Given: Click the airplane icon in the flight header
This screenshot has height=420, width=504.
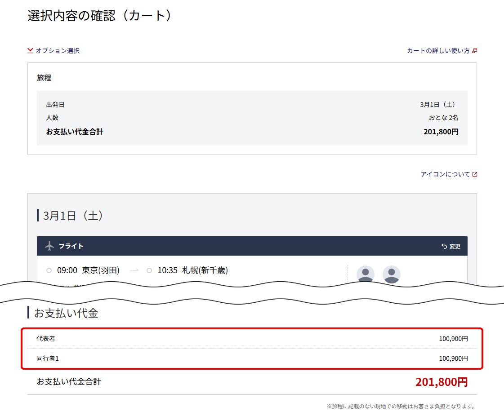Looking at the screenshot, I should click(x=49, y=246).
